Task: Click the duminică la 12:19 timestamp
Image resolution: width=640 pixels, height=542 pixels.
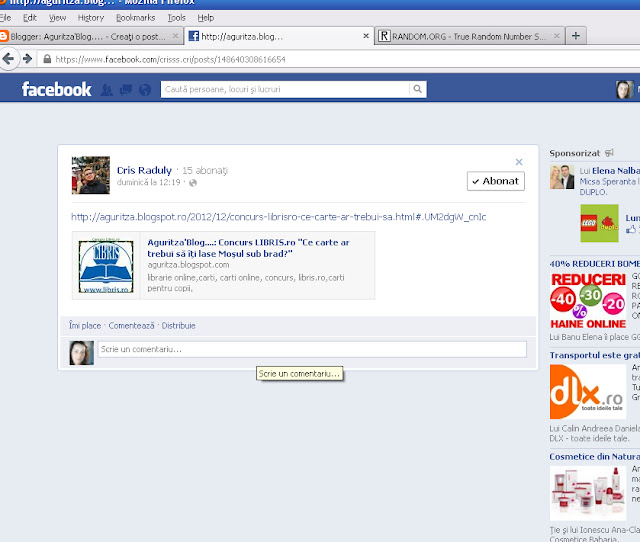Action: pos(149,182)
